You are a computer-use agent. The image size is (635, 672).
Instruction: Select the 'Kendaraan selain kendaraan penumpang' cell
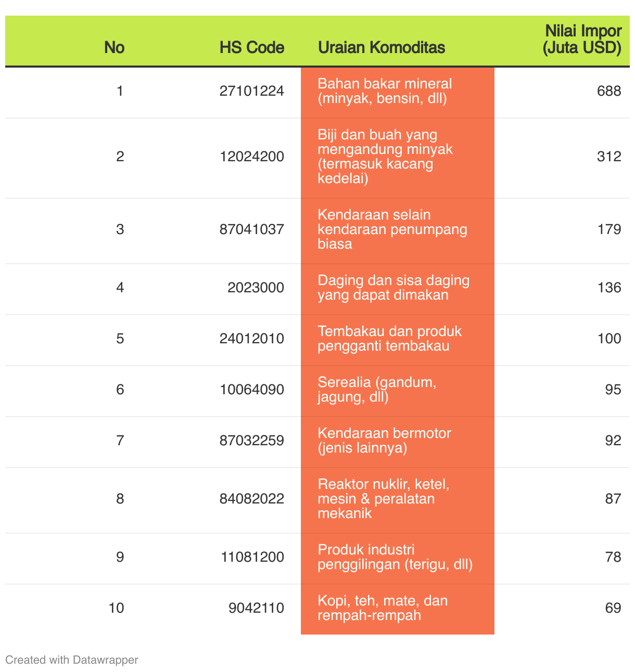pyautogui.click(x=398, y=230)
